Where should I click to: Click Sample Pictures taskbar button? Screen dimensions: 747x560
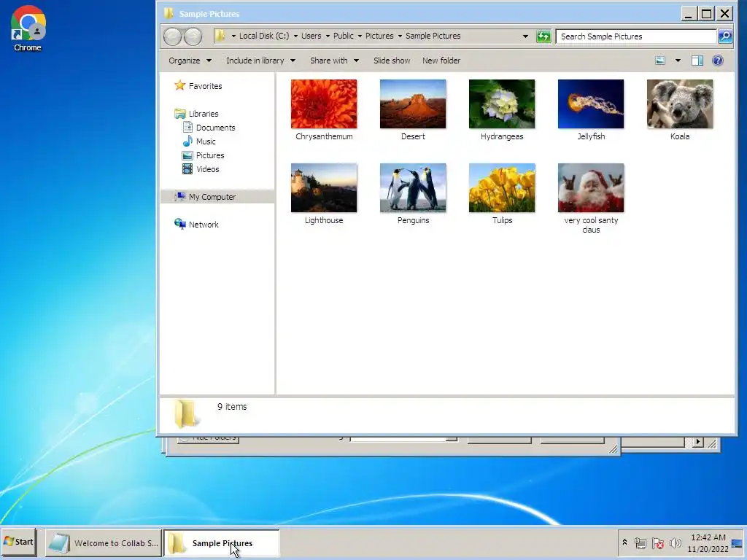(x=221, y=542)
